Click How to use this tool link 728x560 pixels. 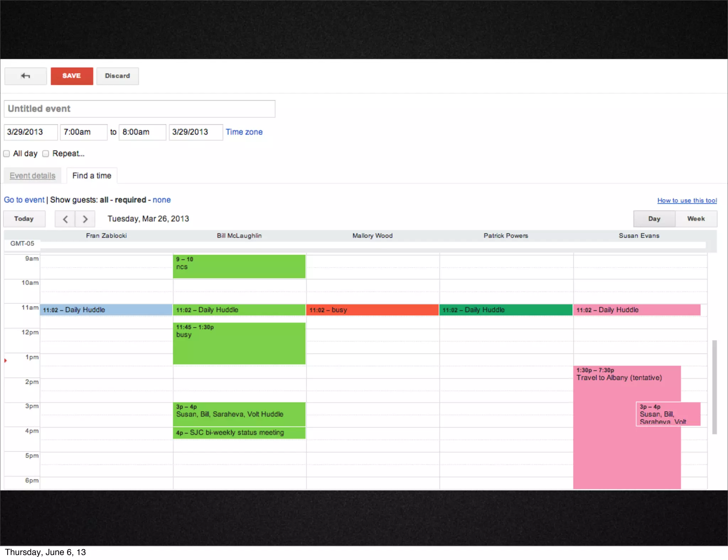pos(687,200)
